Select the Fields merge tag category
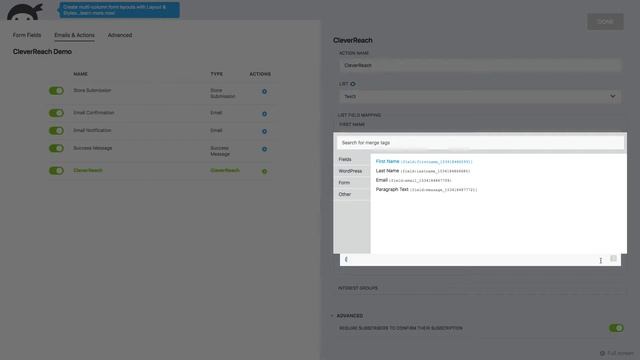The image size is (640, 360). pos(352,159)
